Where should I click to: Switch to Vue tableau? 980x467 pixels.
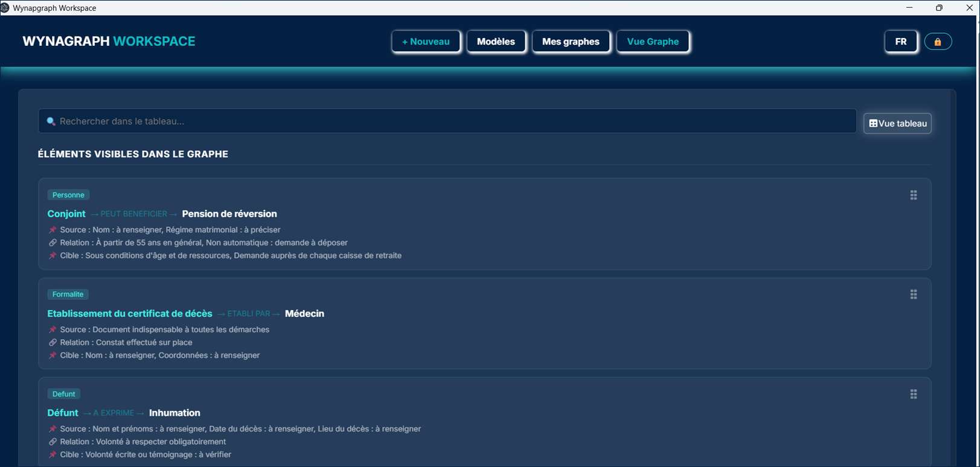(x=897, y=123)
